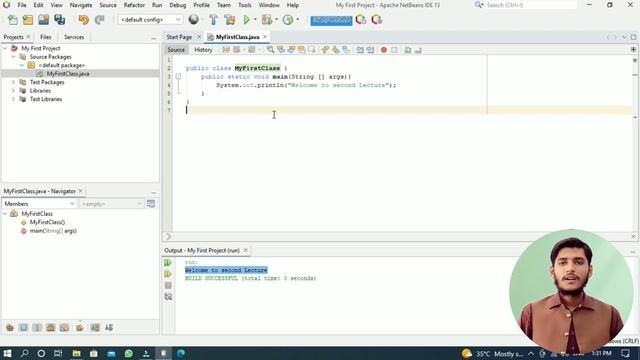Toggle Show Non-Public Members in Navigator

tap(51, 328)
